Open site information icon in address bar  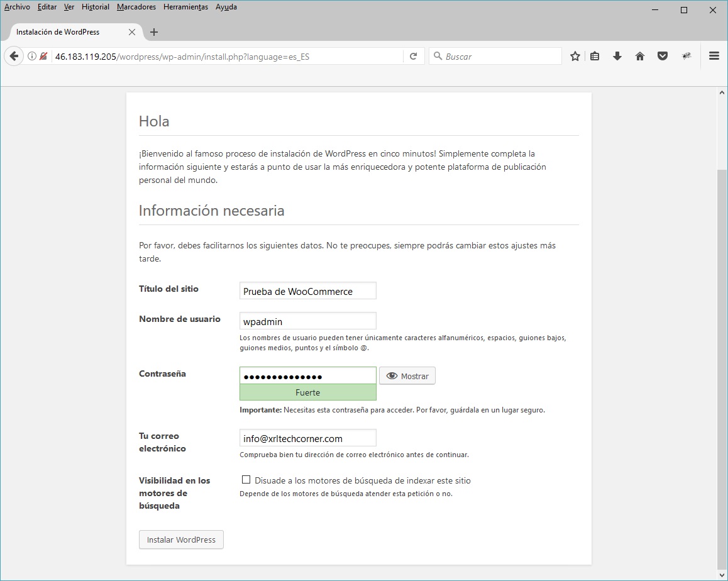tap(31, 56)
